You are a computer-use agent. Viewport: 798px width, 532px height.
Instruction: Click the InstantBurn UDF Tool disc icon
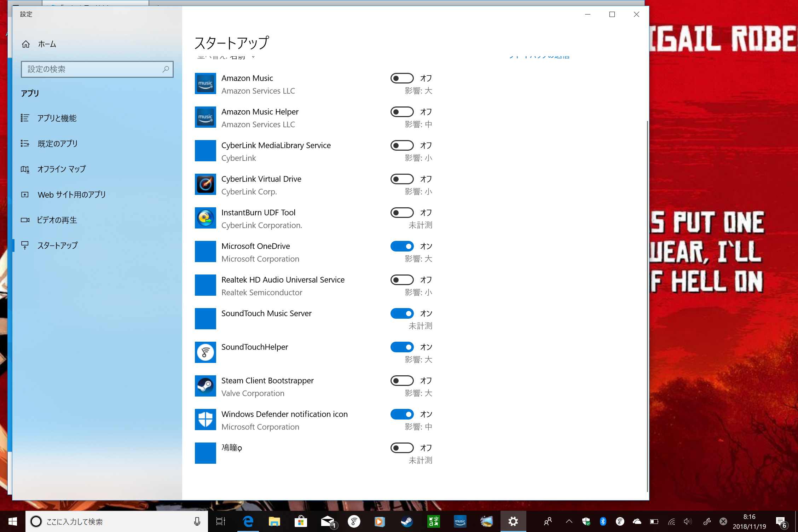coord(205,218)
